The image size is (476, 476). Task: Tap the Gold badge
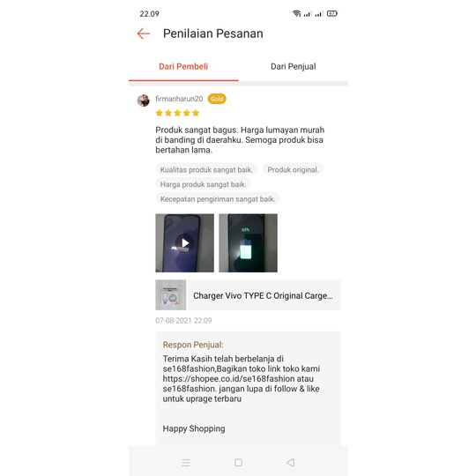[x=217, y=99]
